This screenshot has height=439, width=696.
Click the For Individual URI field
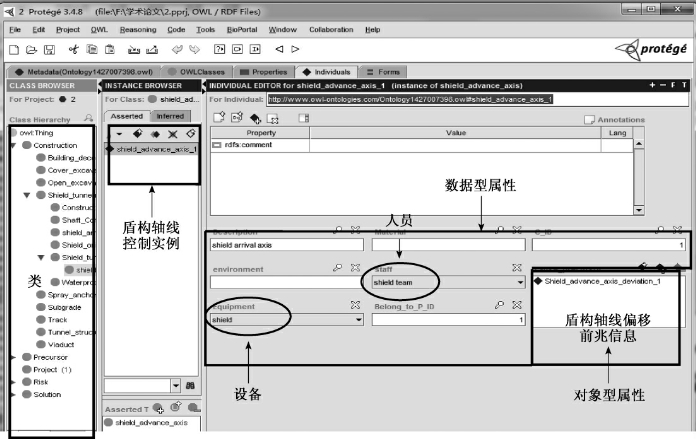[x=478, y=99]
